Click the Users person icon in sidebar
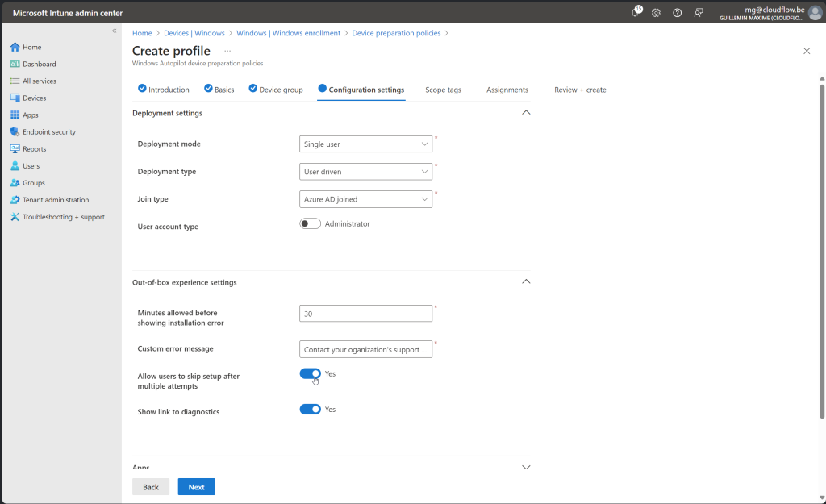 pos(15,166)
